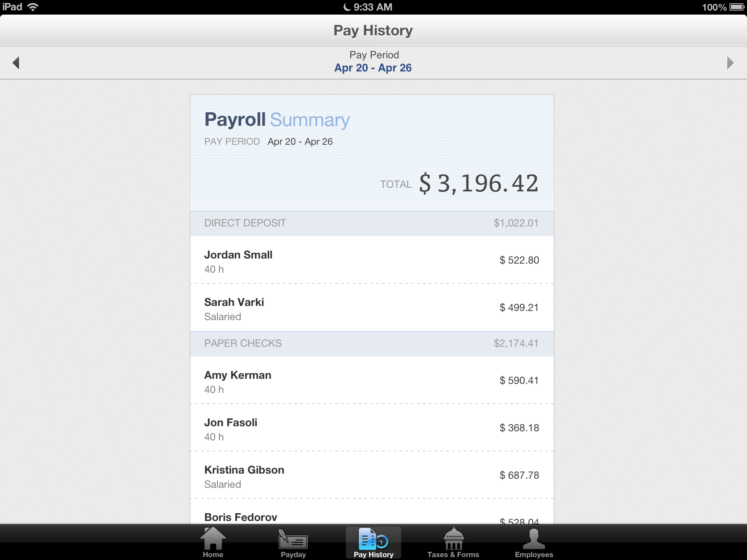747x560 pixels.
Task: Switch to the Payday tab
Action: pos(292,543)
